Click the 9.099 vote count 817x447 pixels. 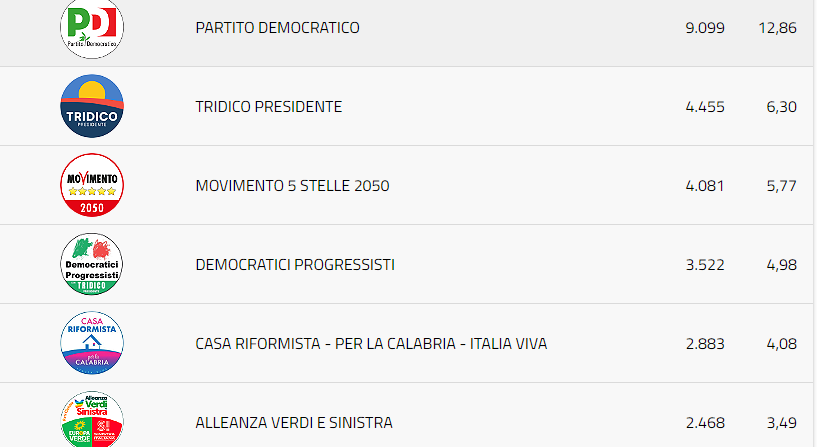click(705, 28)
